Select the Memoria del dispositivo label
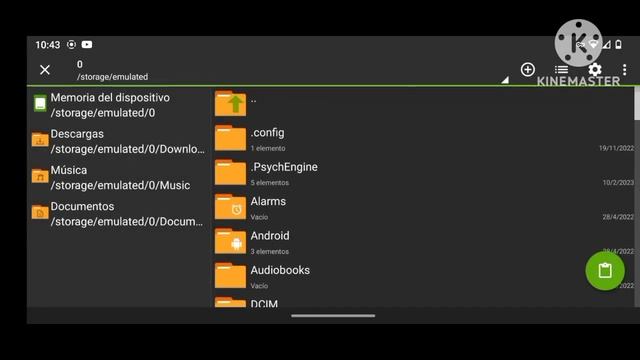Screen dimensions: 640x360 click(x=110, y=98)
